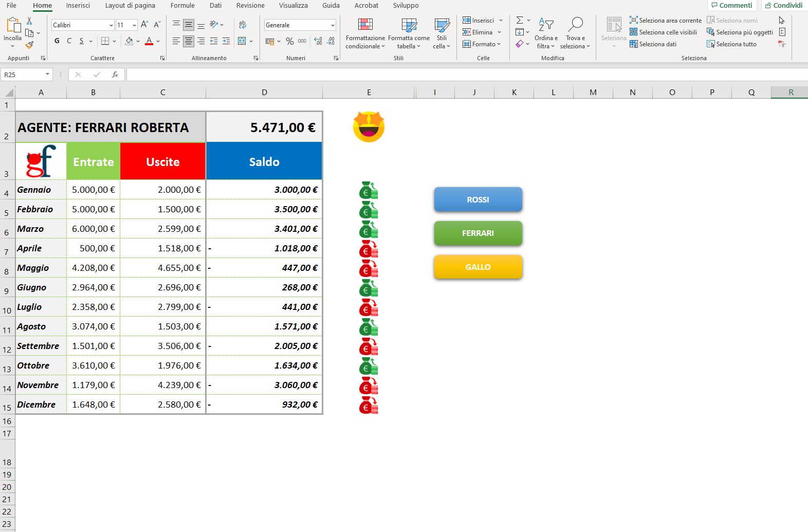Toggle top align in Allineamento
The width and height of the screenshot is (808, 532).
tap(176, 25)
